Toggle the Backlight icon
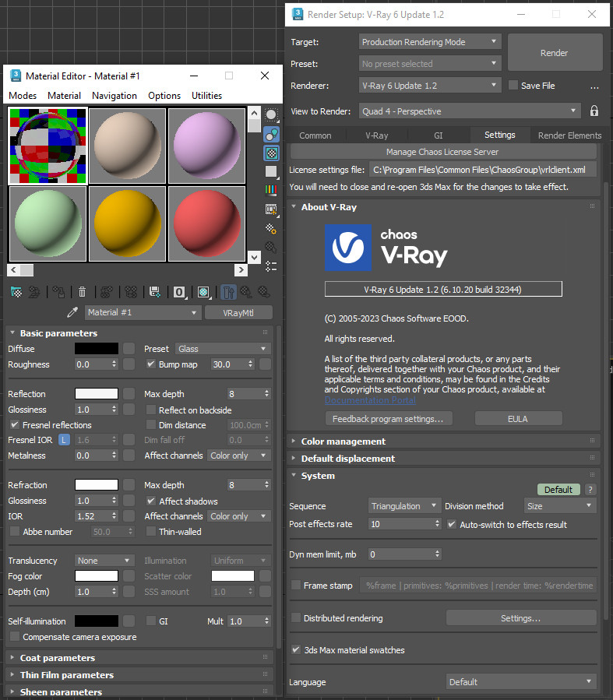The width and height of the screenshot is (613, 700). point(271,134)
